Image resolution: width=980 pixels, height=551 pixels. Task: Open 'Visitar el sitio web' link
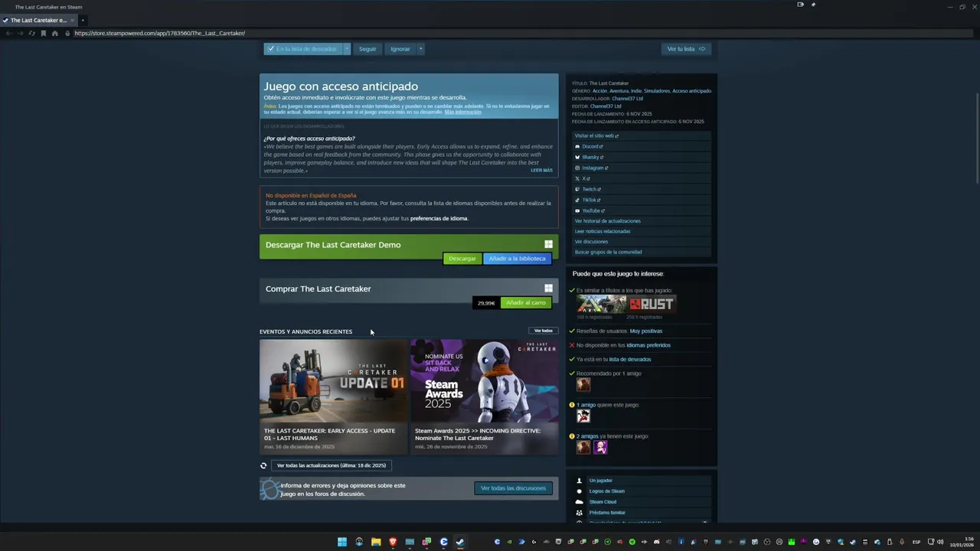[596, 135]
